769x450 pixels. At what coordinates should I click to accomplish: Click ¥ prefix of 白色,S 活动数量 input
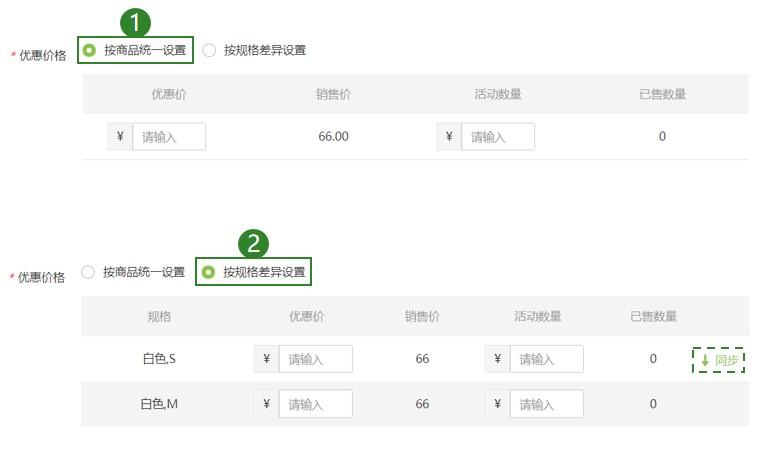498,359
